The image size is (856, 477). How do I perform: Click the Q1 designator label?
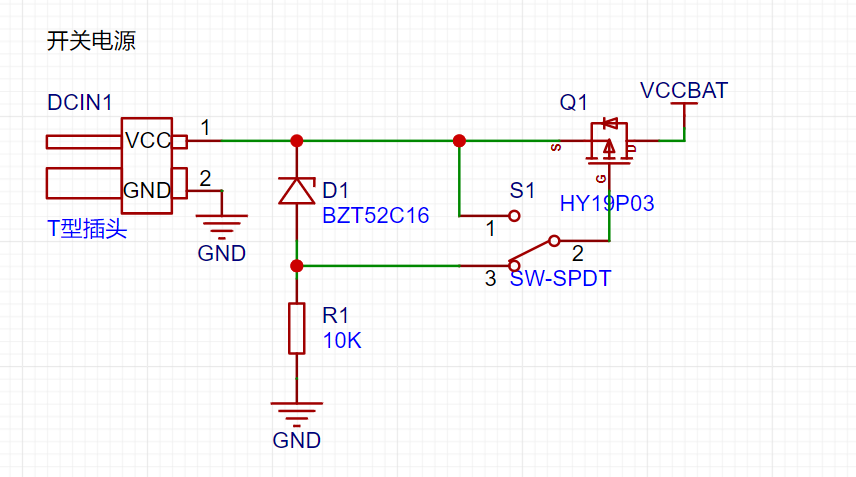pos(573,103)
